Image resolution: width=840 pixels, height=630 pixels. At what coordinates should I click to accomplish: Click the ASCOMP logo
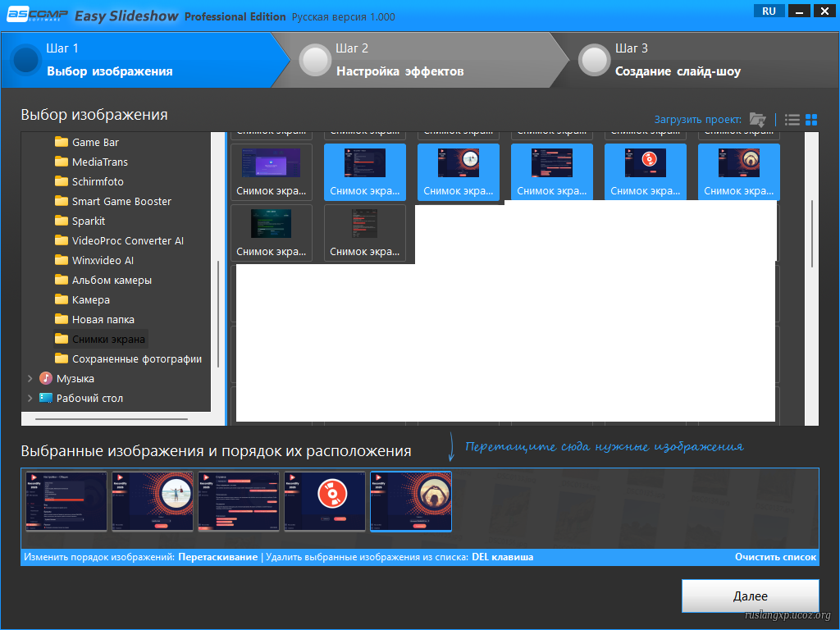tap(37, 14)
